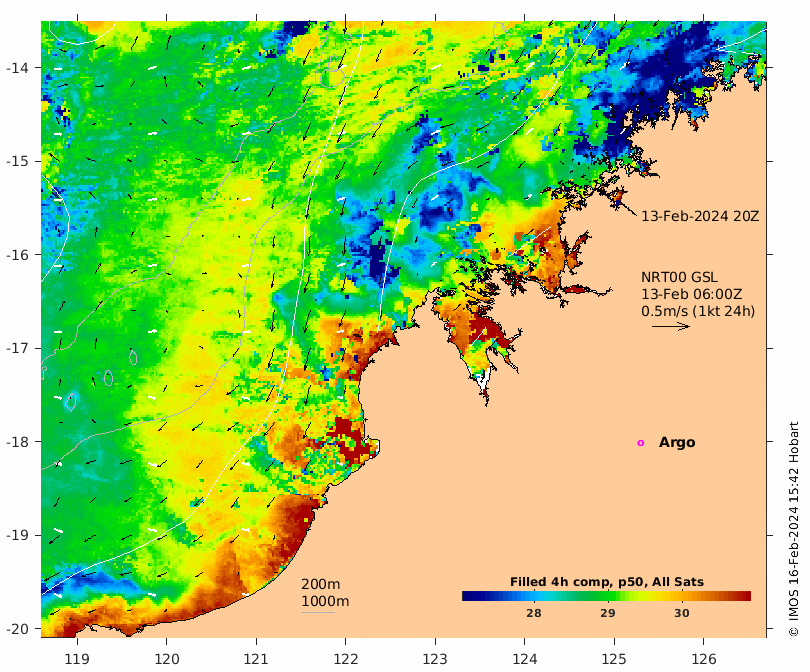Click the 13-Feb-2024 20Z date label
This screenshot has height=672, width=810.
(x=700, y=216)
